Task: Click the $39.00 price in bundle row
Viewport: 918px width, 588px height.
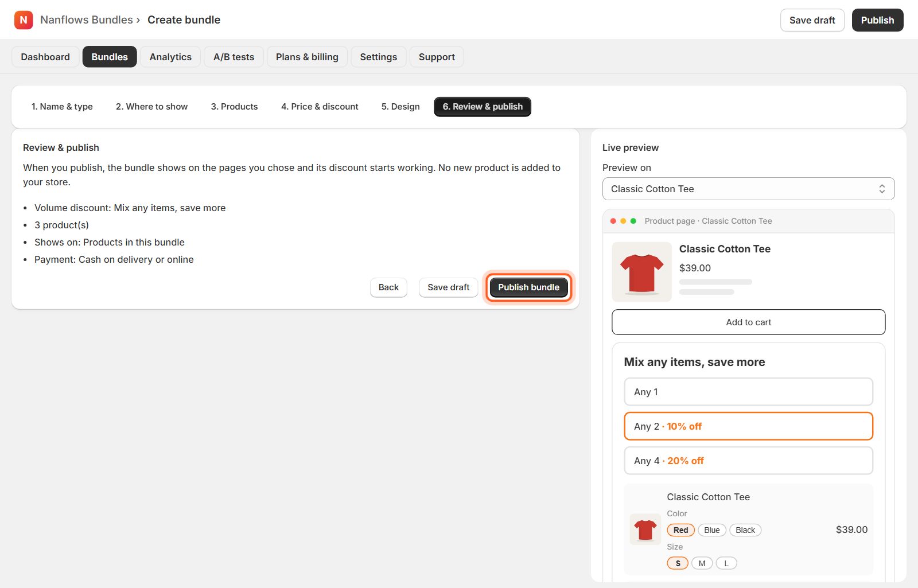Action: coord(851,529)
